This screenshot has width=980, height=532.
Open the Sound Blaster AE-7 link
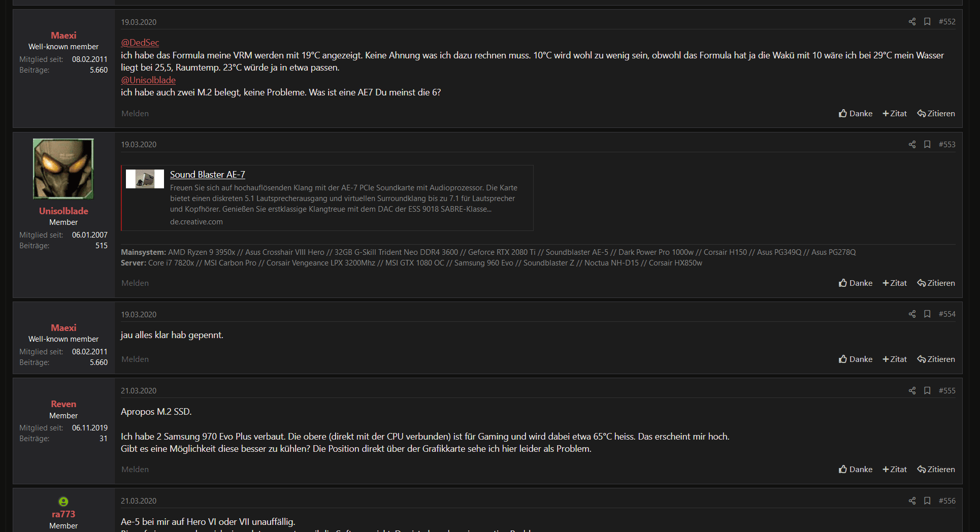coord(207,175)
